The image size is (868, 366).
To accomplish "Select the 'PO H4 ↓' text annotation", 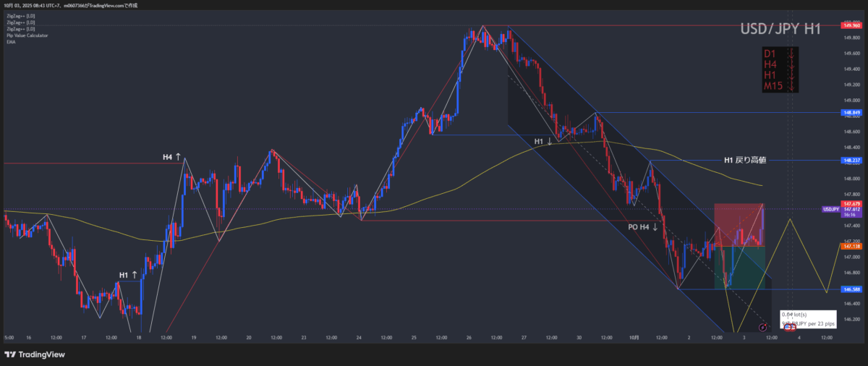I will 642,227.
